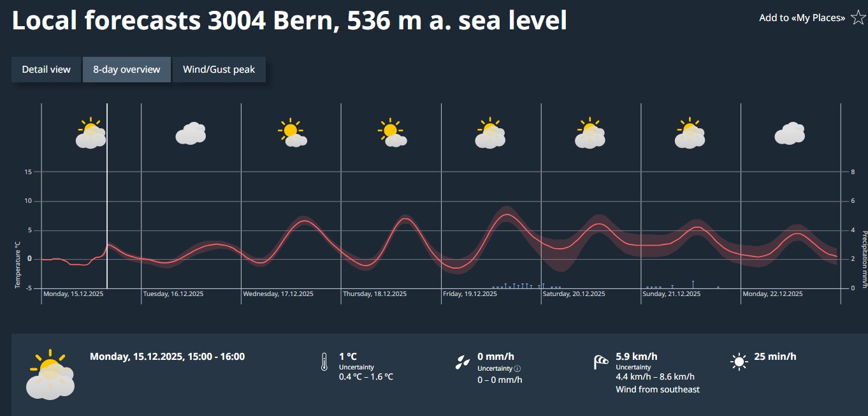Open the Wind/Gust peak tab
Screen dimensions: 868x416
[x=219, y=70]
